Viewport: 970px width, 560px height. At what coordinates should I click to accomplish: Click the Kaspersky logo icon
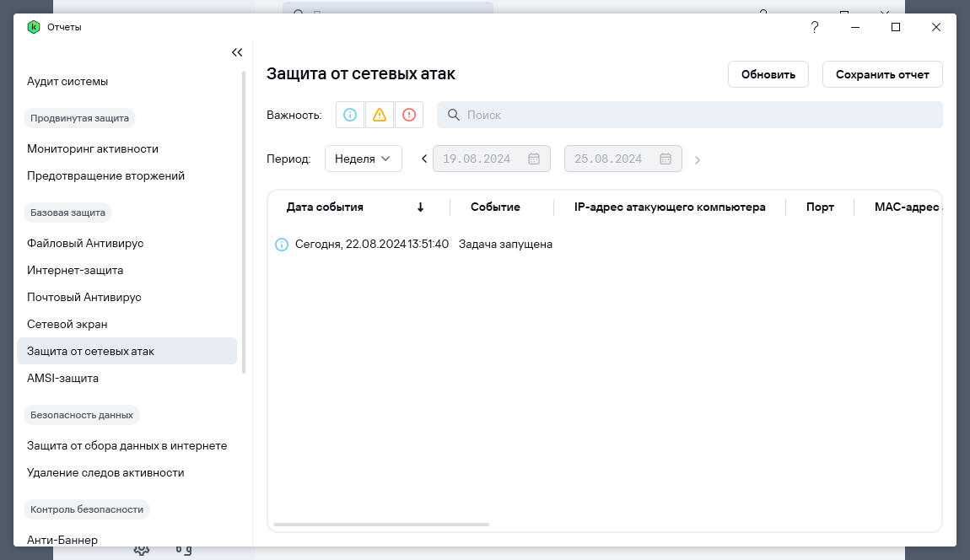pos(34,27)
